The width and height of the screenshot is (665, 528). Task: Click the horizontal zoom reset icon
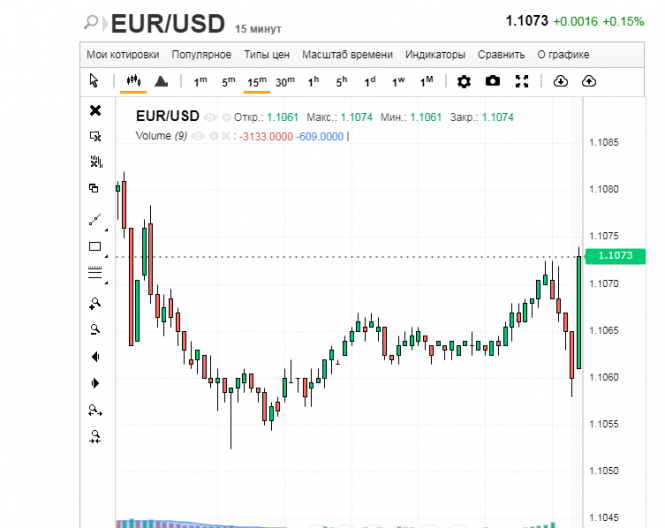95,410
